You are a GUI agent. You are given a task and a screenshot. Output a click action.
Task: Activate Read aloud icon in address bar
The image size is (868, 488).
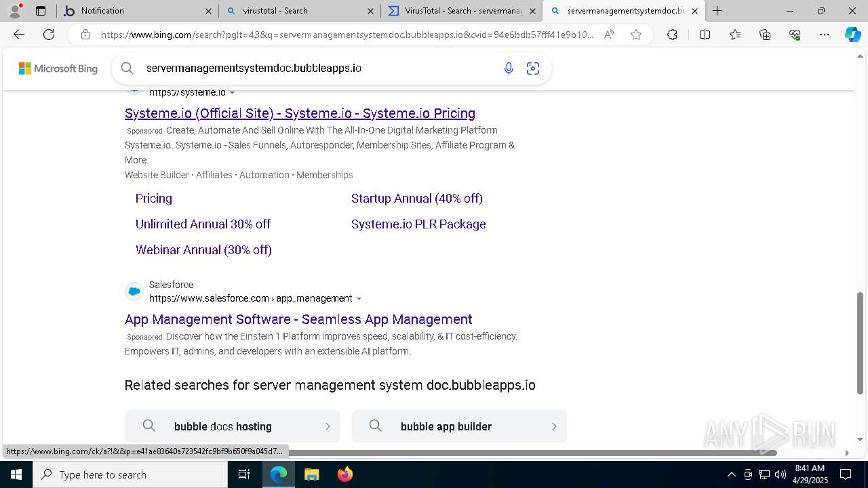(609, 35)
